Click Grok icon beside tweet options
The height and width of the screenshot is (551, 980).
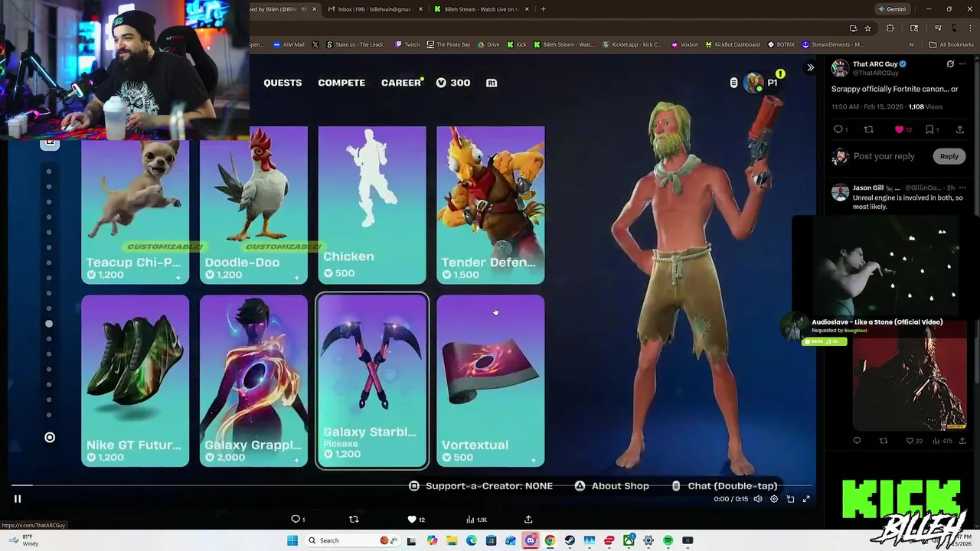(950, 64)
